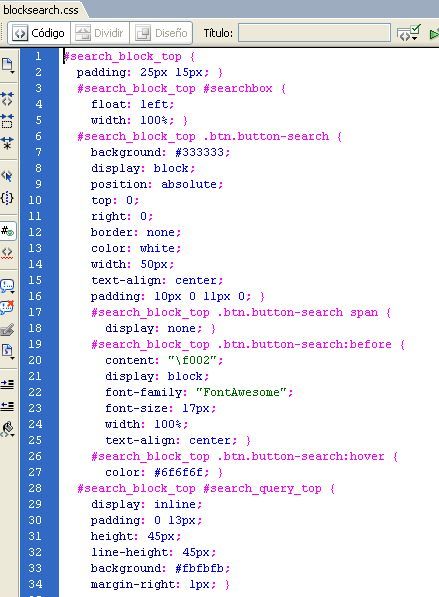Select the blocksearch.css document tab
The height and width of the screenshot is (597, 439).
[41, 9]
